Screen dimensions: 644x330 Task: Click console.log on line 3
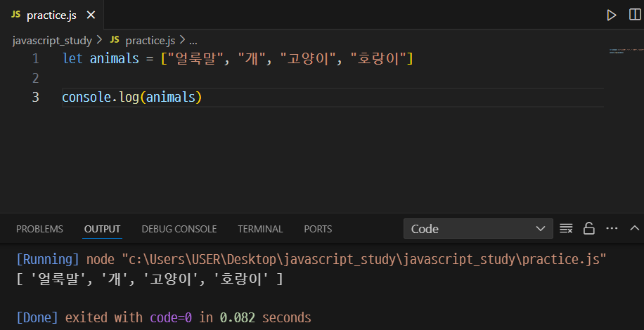[101, 98]
